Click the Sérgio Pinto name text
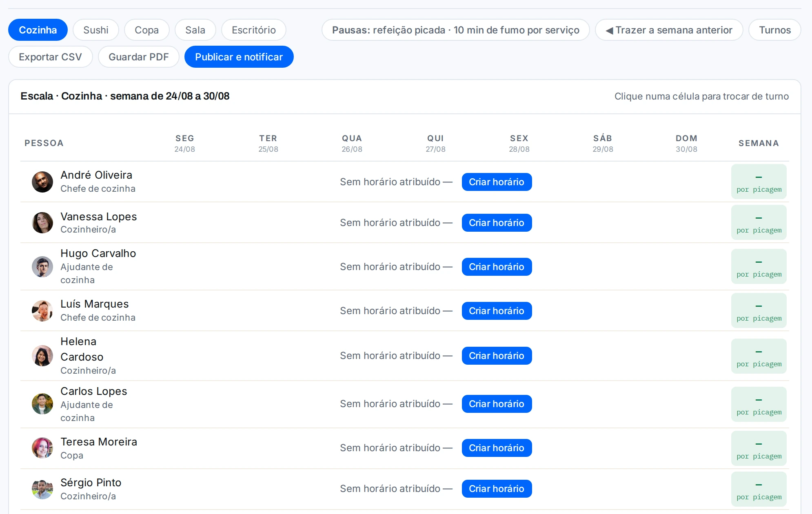Screen dimensions: 812x514 coord(91,483)
